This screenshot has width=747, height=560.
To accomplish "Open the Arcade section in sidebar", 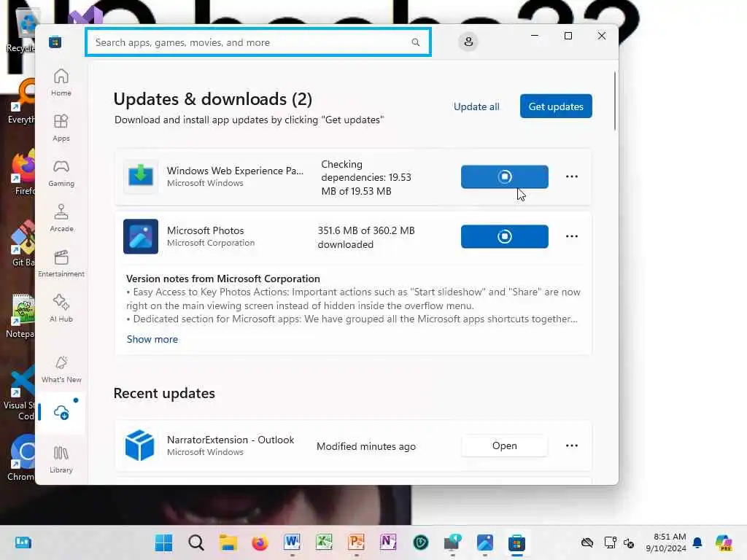I will pyautogui.click(x=61, y=218).
